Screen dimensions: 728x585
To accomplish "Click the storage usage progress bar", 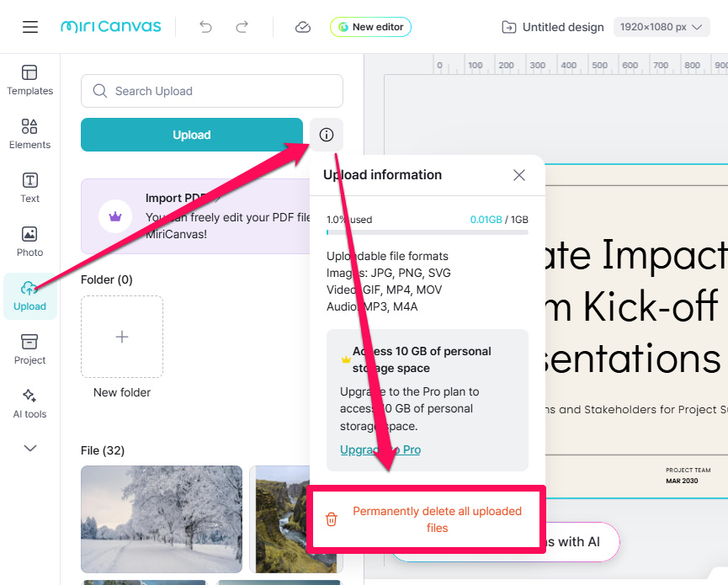I will [x=428, y=232].
